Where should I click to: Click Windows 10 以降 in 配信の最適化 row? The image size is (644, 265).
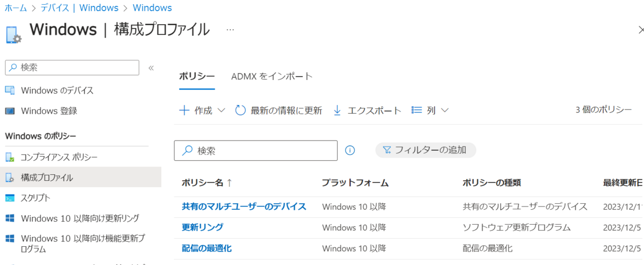click(x=354, y=248)
